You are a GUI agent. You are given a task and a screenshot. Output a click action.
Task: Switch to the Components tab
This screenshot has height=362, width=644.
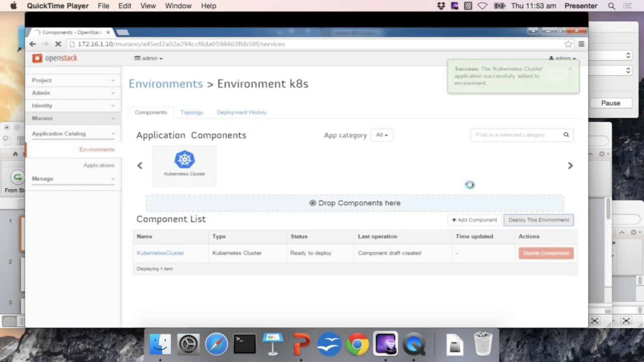tap(151, 113)
